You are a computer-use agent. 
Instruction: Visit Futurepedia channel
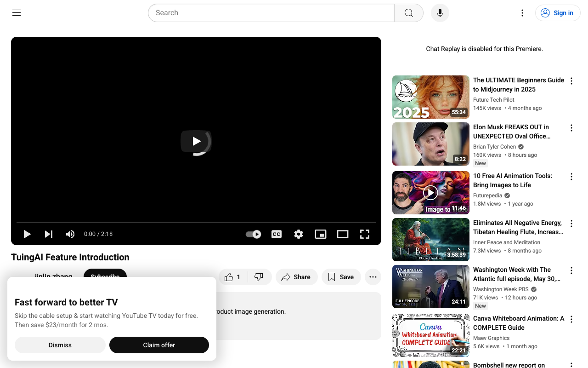pos(488,195)
